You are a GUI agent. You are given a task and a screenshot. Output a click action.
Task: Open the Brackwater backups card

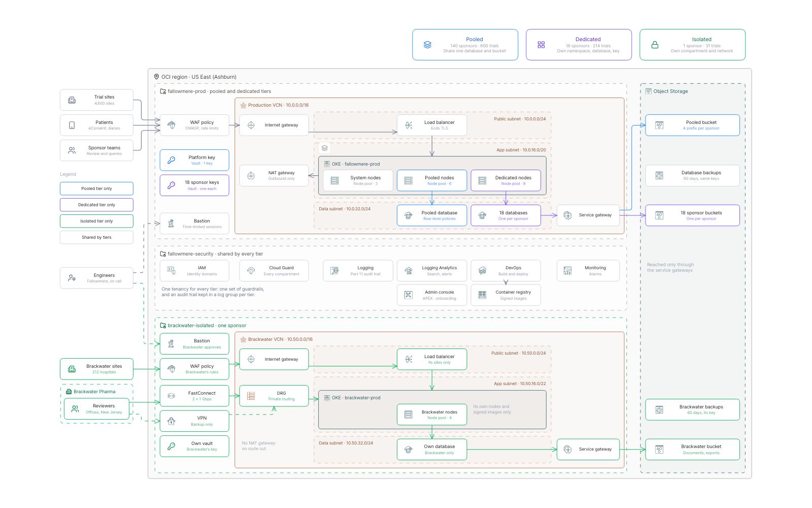pyautogui.click(x=692, y=409)
